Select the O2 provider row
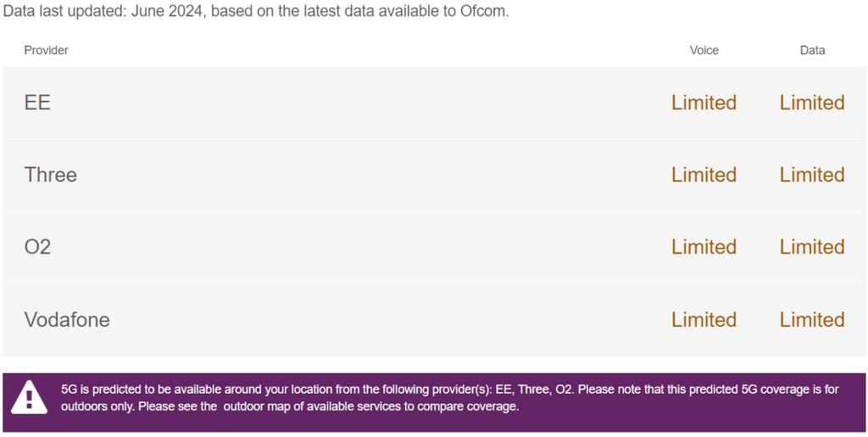868x437 pixels. tap(434, 247)
